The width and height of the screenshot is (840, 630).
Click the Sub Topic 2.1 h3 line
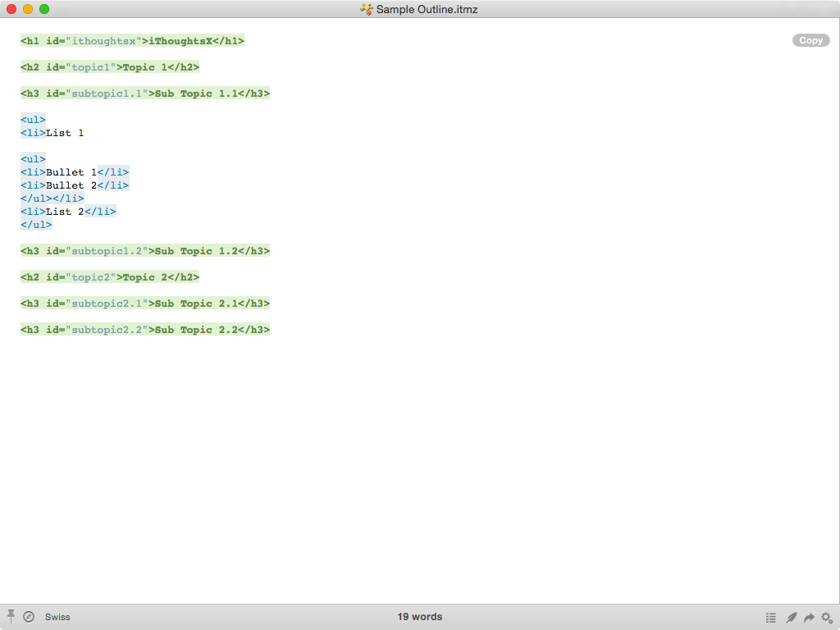pos(145,304)
